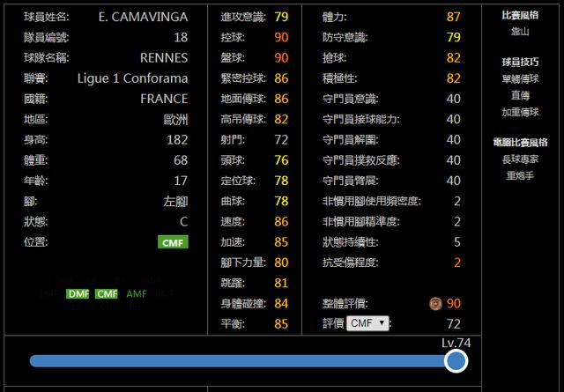Click the 非慣用腳使用頻密度 value 2

[x=456, y=202]
